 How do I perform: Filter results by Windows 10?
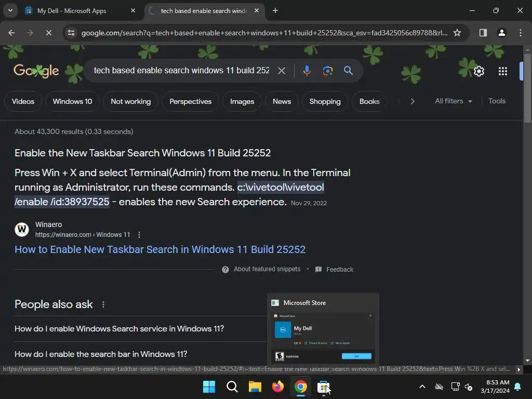click(72, 101)
